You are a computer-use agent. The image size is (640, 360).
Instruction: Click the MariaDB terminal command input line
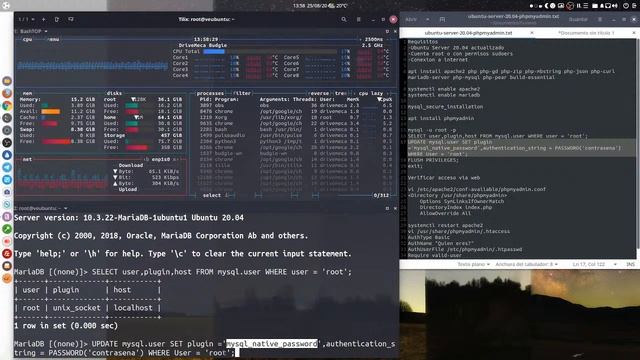[x=204, y=348]
